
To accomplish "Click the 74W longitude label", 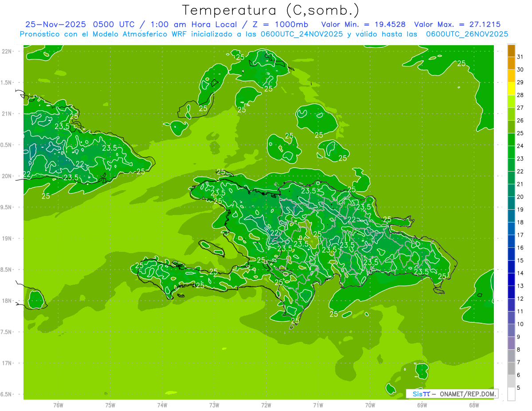I will (x=162, y=405).
